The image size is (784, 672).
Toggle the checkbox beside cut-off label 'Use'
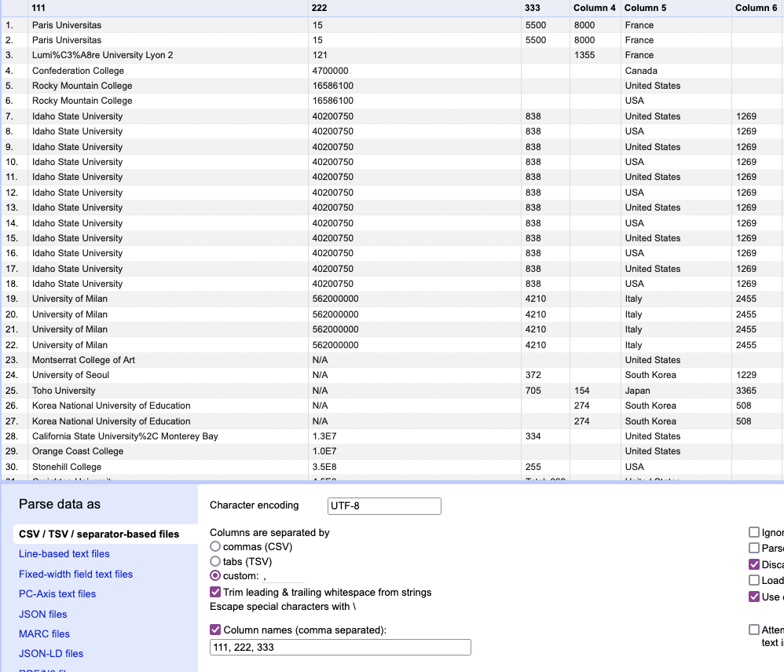coord(754,597)
